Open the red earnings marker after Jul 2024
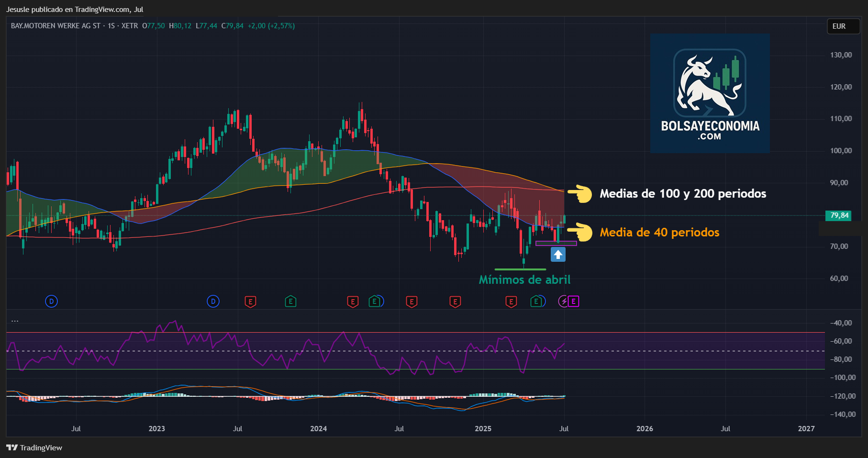868x458 pixels. 412,302
